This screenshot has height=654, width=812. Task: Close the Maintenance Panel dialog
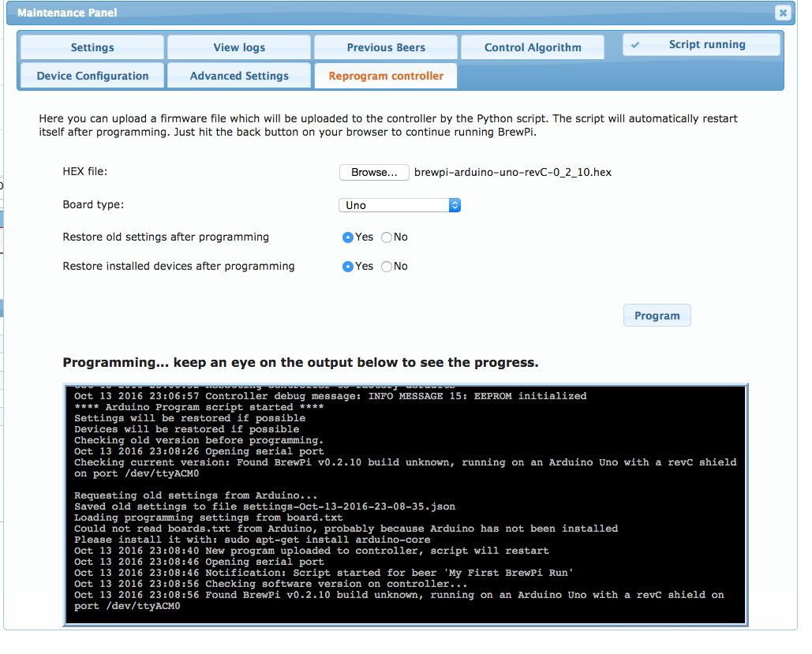coord(783,13)
